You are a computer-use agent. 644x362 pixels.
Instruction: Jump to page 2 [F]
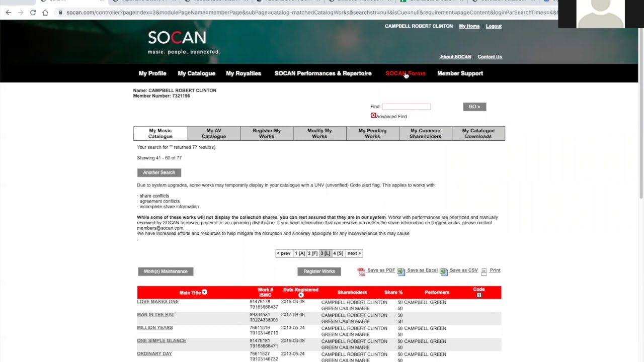pos(313,253)
